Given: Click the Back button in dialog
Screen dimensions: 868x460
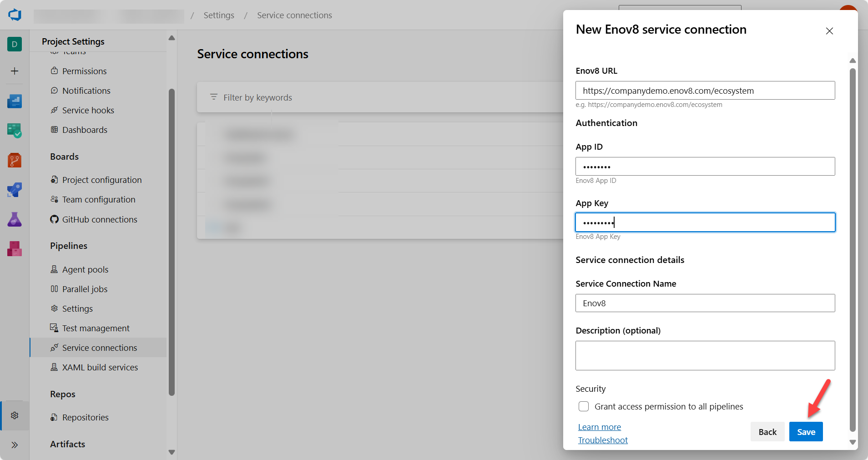Looking at the screenshot, I should pyautogui.click(x=767, y=432).
